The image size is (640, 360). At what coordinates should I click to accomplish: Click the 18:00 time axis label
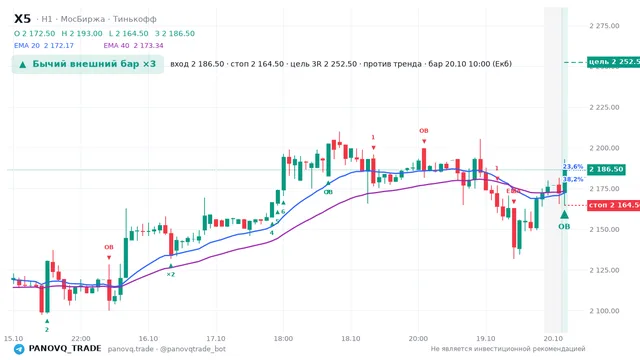point(283,339)
